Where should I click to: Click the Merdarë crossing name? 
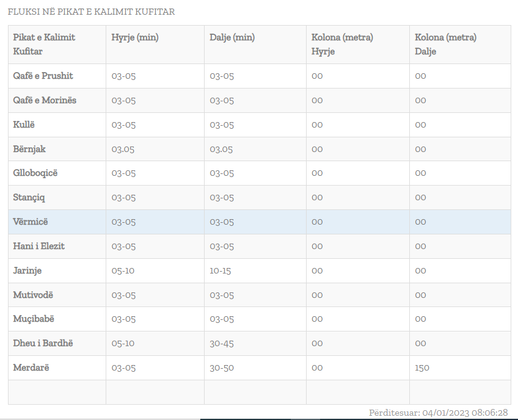coord(31,367)
